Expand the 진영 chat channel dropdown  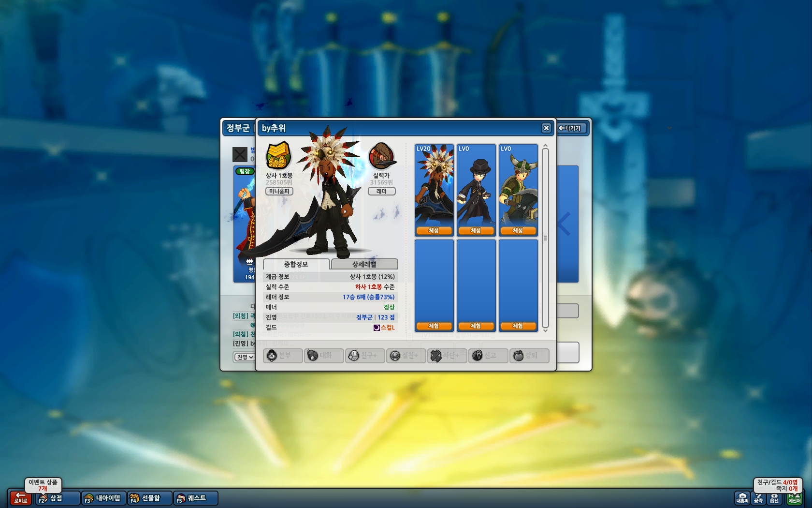245,357
